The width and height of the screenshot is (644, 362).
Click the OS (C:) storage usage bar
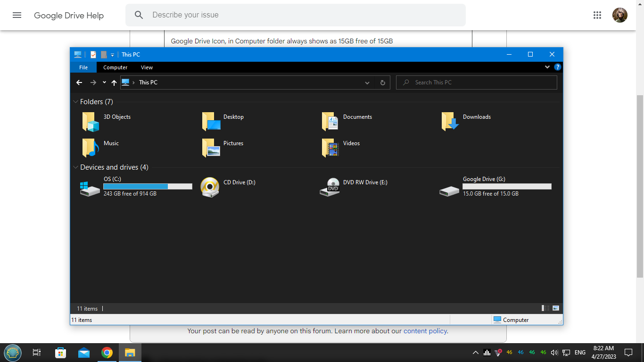[148, 187]
